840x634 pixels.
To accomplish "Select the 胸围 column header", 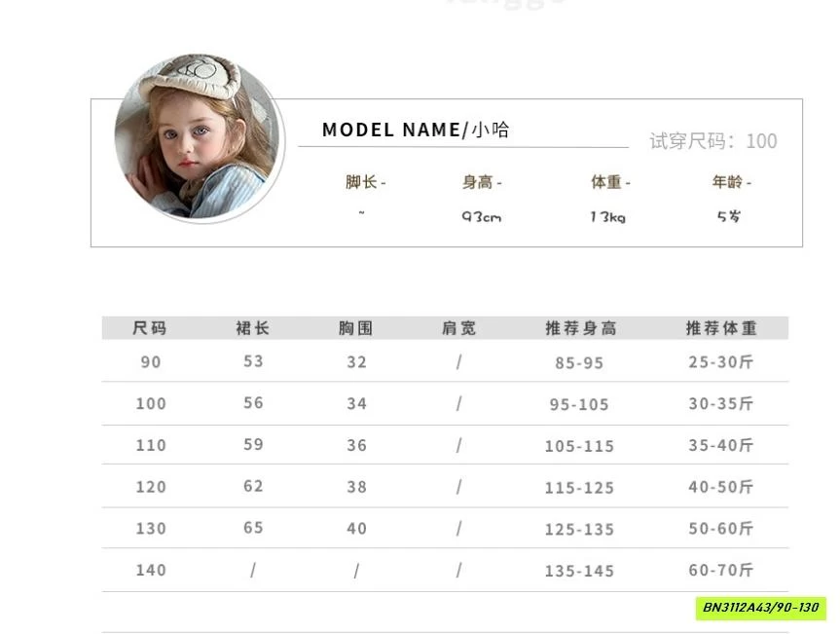I will [x=356, y=328].
